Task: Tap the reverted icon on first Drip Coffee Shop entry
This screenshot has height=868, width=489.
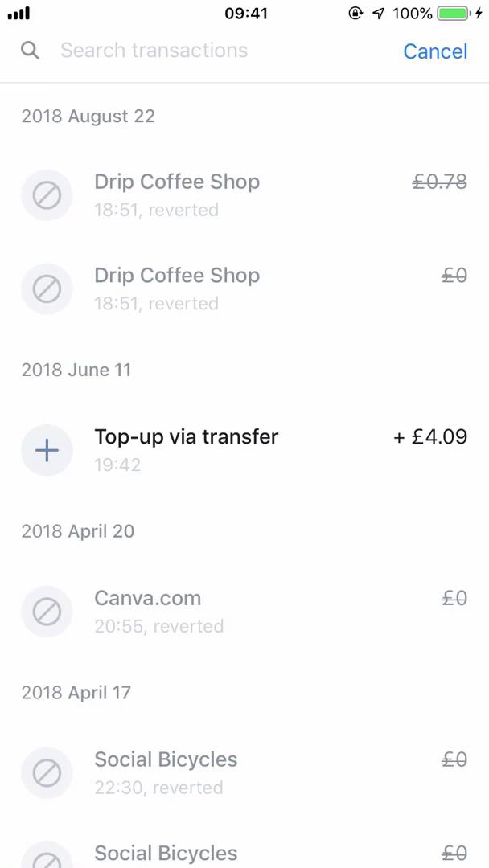Action: (47, 195)
